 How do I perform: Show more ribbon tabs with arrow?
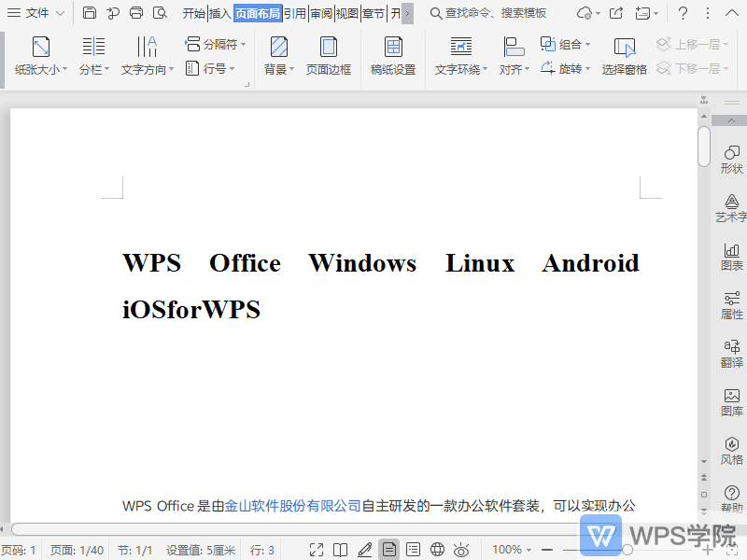point(407,13)
